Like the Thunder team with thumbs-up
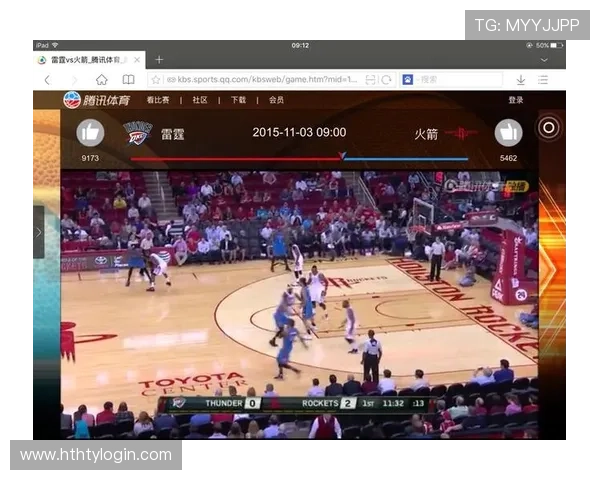The width and height of the screenshot is (600, 480). [90, 133]
